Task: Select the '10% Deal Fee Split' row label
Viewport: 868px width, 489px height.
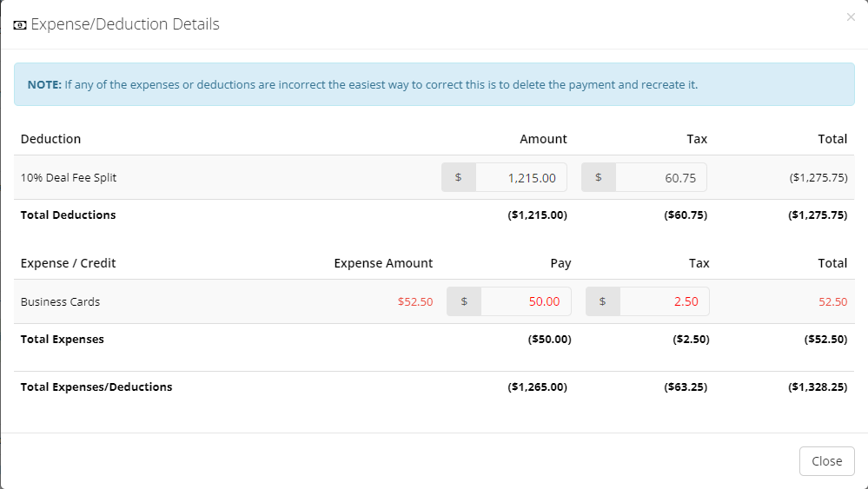Action: tap(69, 177)
